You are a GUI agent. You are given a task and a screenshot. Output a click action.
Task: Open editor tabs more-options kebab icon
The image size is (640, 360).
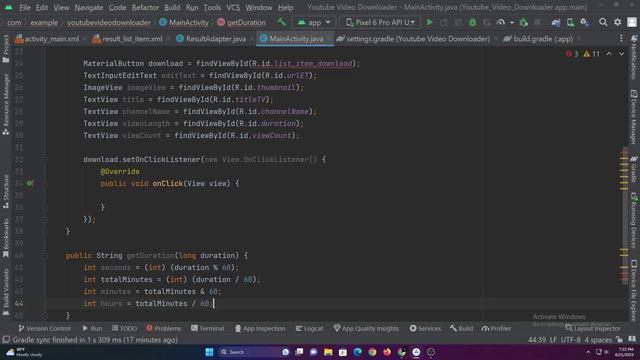[x=621, y=39]
